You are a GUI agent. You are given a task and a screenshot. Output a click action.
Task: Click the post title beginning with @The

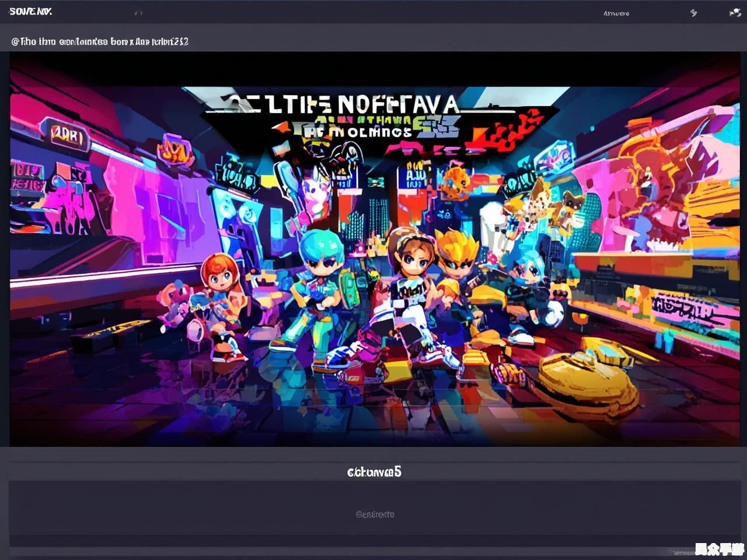coord(99,41)
